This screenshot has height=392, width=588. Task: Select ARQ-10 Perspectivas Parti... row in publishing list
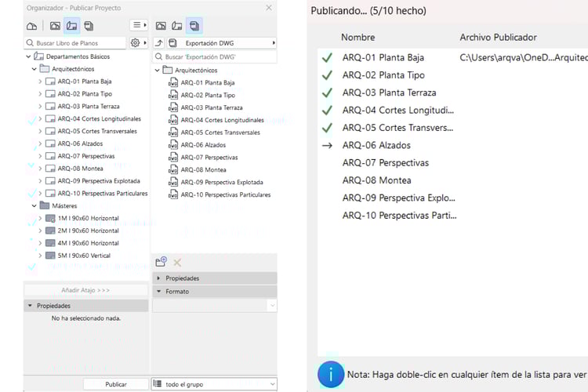click(452, 216)
